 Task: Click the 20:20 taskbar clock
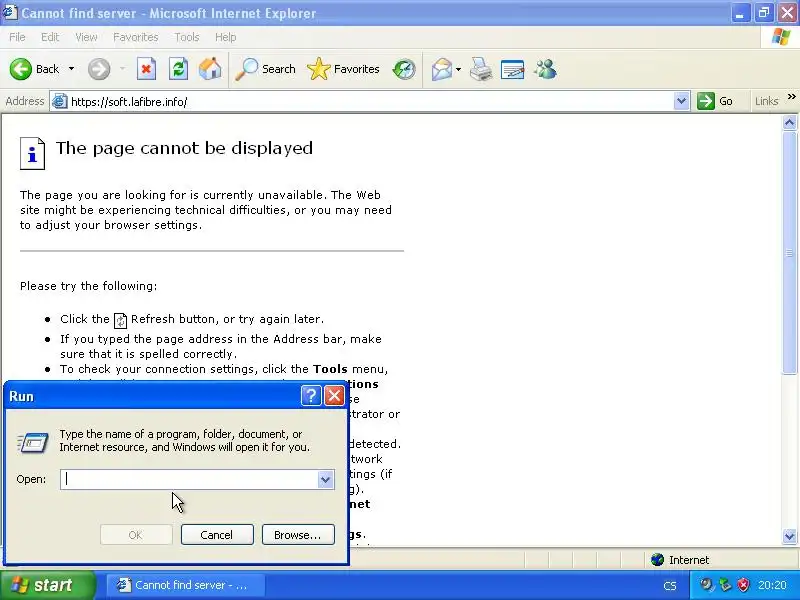click(772, 585)
